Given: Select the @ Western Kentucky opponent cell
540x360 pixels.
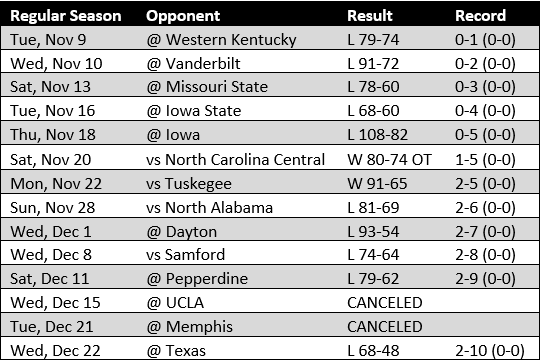Looking at the screenshot, I should (221, 40).
